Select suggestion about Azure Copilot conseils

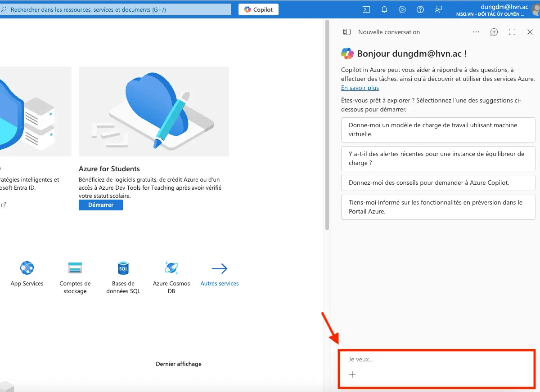[x=438, y=183]
